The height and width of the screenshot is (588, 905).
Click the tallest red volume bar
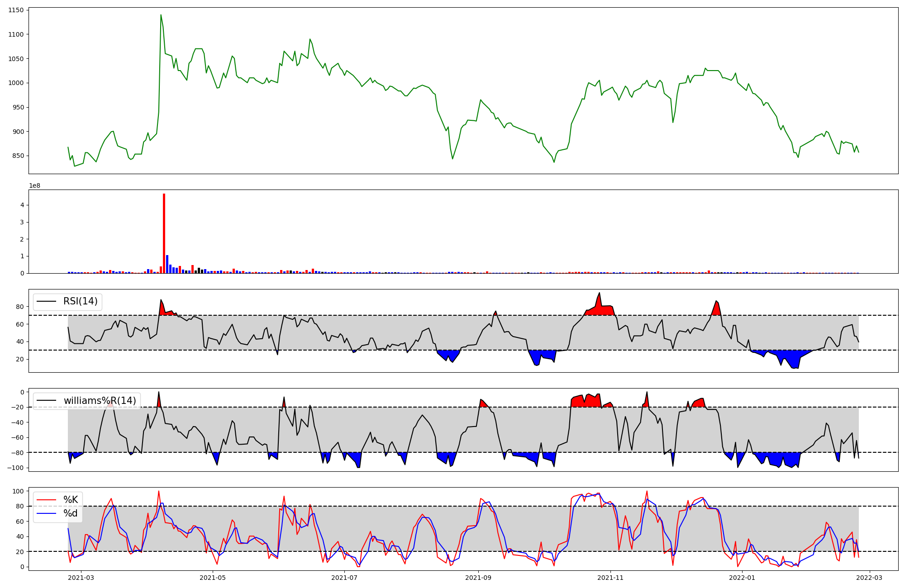164,233
